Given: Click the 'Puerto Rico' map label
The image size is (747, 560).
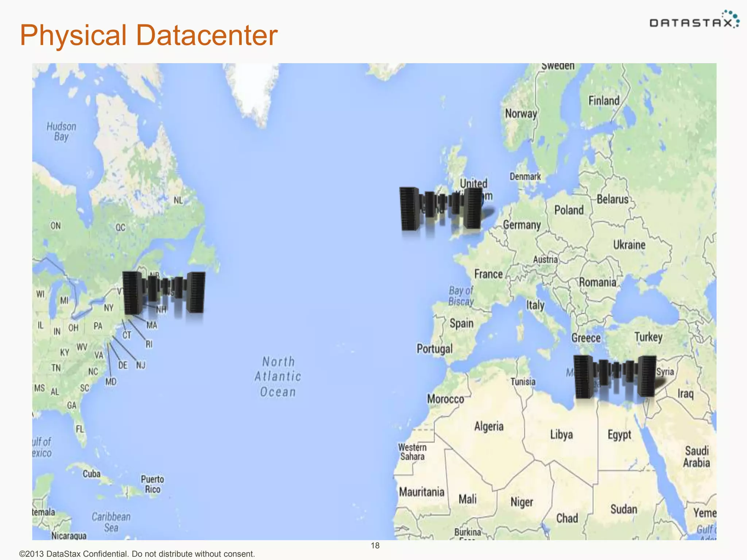Looking at the screenshot, I should tap(152, 484).
